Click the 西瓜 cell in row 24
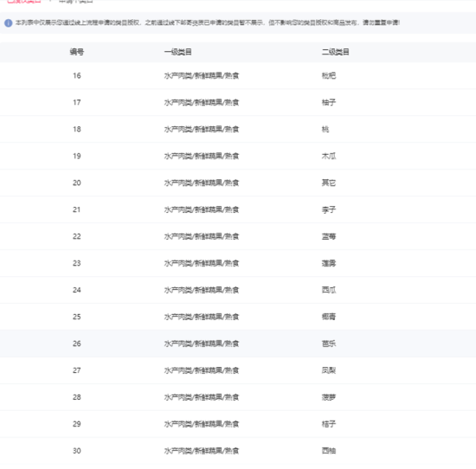476x469 pixels. pos(329,290)
